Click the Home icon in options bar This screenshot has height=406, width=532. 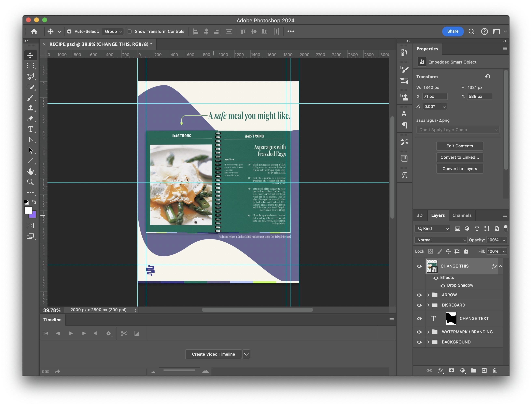[x=34, y=31]
